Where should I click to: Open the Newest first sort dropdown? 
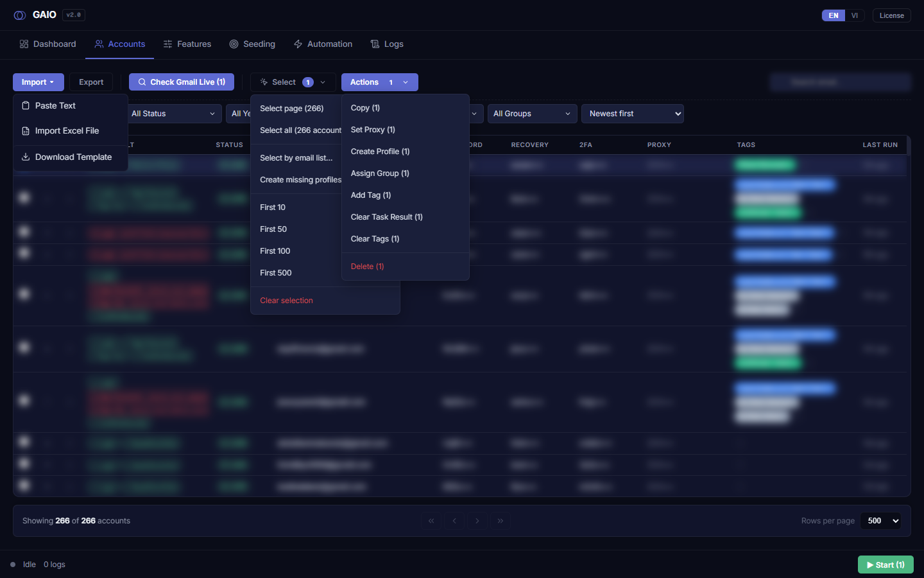coord(633,114)
